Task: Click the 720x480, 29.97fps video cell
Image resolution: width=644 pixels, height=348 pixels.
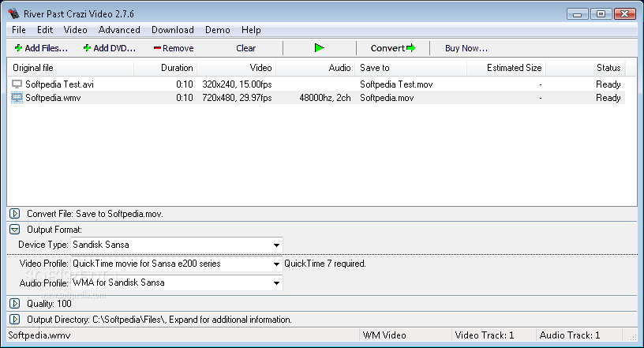Action: click(x=237, y=98)
